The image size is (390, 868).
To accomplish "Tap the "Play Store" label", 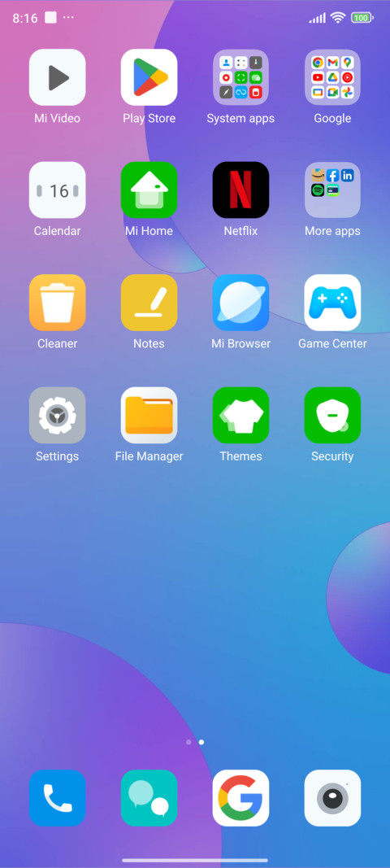I will [x=149, y=119].
